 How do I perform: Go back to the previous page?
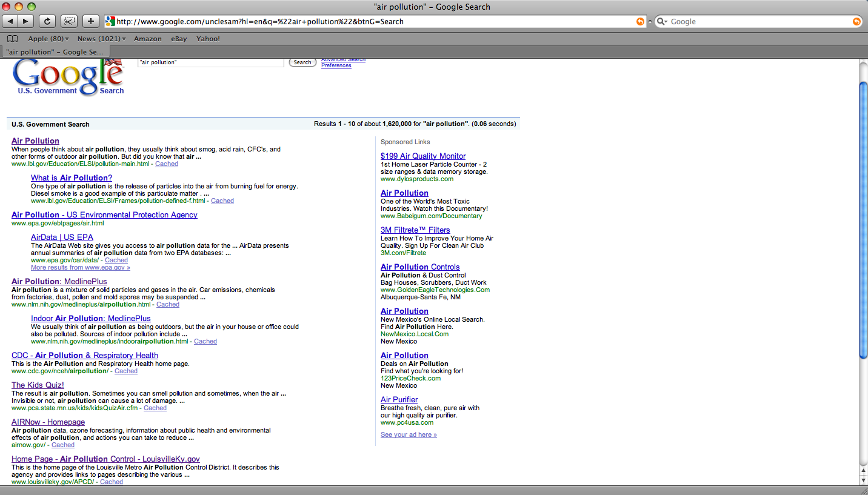click(10, 21)
